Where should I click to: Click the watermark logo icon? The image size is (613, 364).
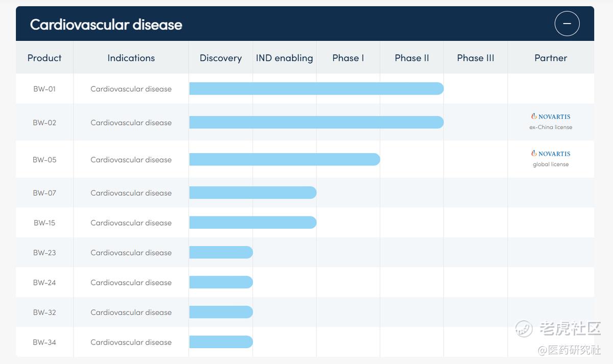(x=524, y=328)
